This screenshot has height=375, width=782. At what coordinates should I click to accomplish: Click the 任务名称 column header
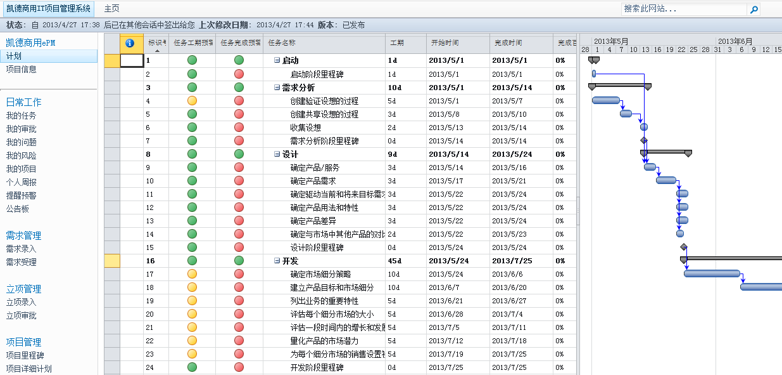[324, 43]
